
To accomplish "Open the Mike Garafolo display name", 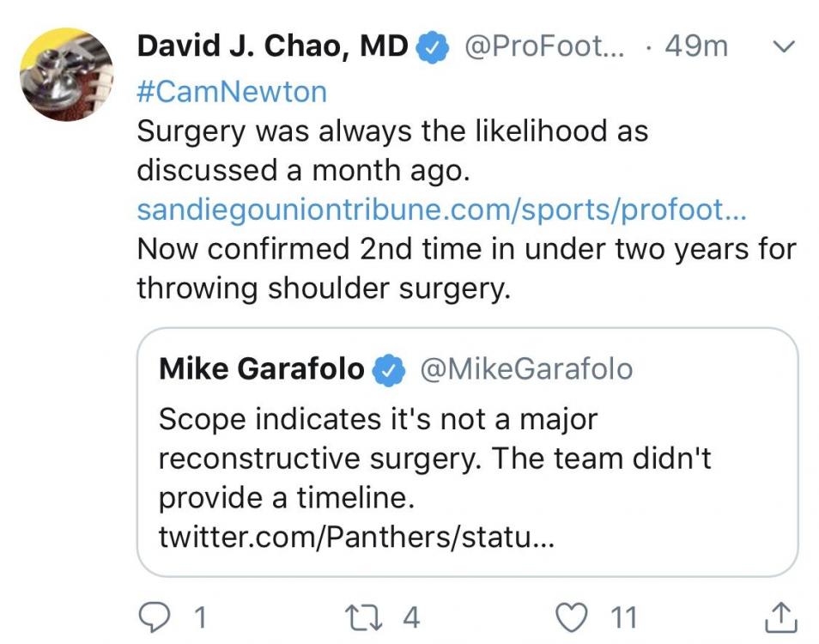I will pyautogui.click(x=262, y=369).
